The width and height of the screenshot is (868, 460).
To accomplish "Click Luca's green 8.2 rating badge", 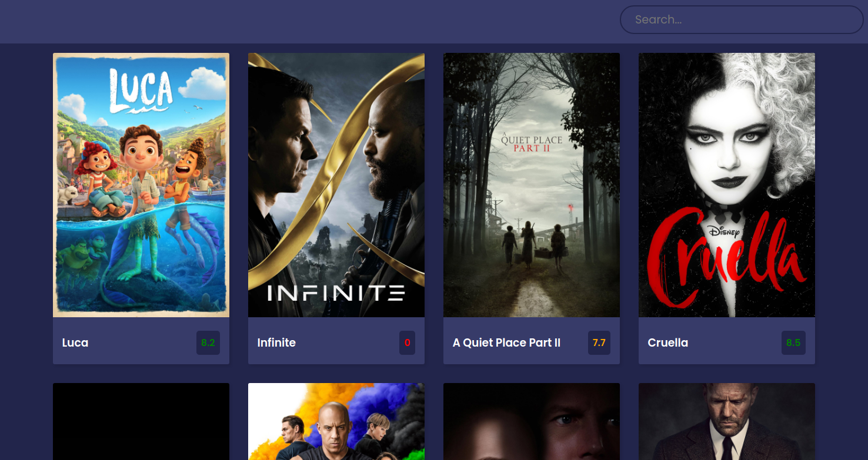I will (x=208, y=343).
